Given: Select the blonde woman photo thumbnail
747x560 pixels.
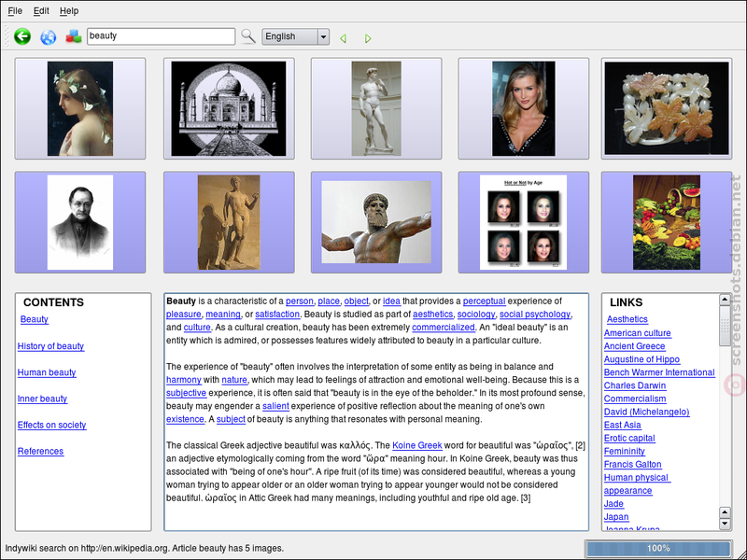Looking at the screenshot, I should pyautogui.click(x=524, y=108).
